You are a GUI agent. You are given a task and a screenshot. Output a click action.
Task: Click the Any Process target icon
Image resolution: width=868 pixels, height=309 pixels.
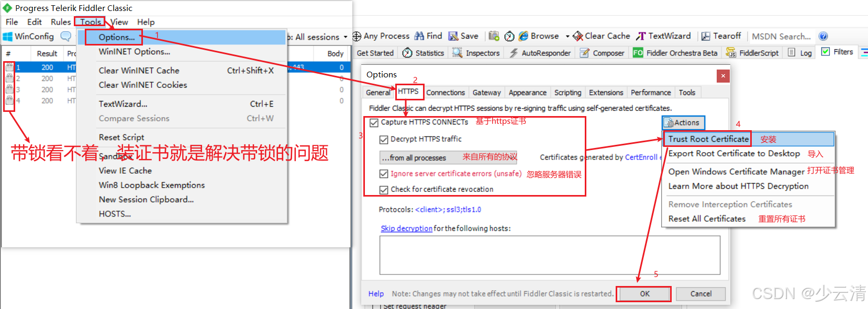pos(357,36)
